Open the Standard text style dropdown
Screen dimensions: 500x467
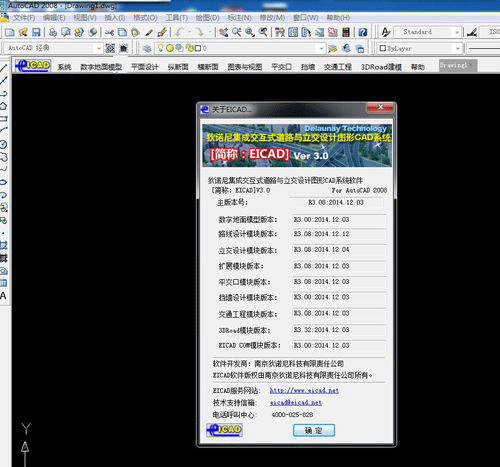pyautogui.click(x=457, y=32)
